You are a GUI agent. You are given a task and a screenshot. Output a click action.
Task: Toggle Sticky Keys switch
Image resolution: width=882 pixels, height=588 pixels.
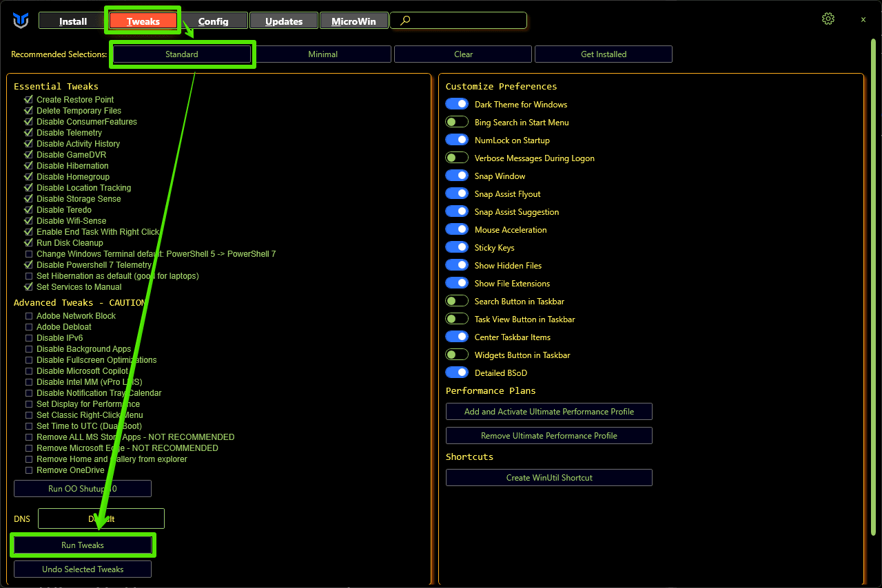[x=457, y=247]
